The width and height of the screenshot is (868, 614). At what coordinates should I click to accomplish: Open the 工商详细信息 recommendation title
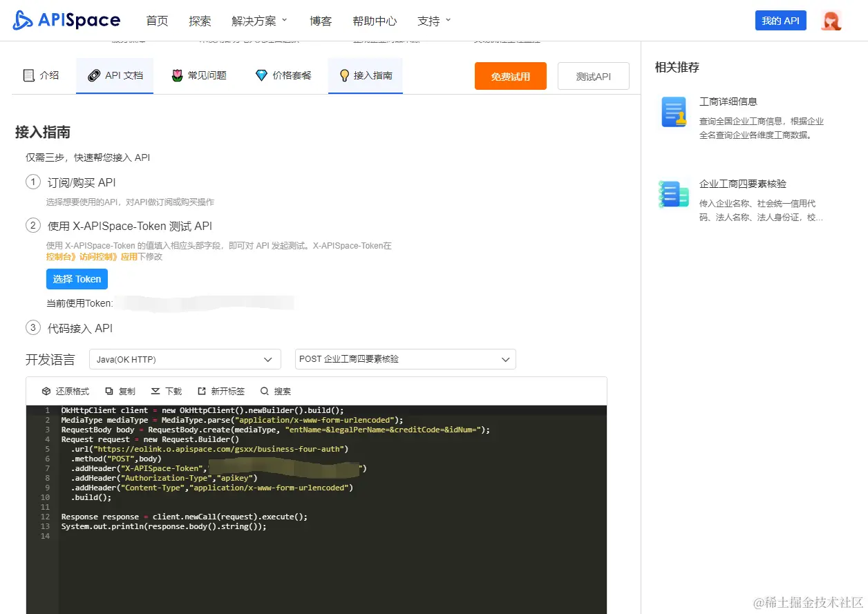coord(728,102)
